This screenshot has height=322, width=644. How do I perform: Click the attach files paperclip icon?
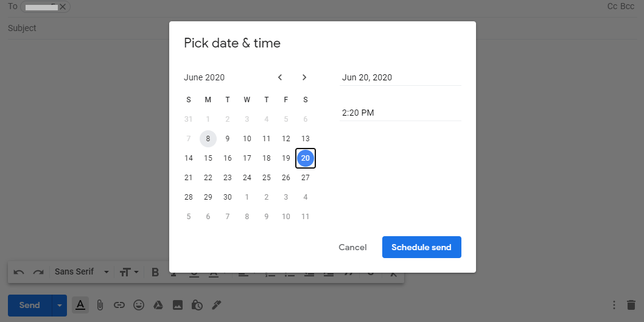[x=99, y=305]
